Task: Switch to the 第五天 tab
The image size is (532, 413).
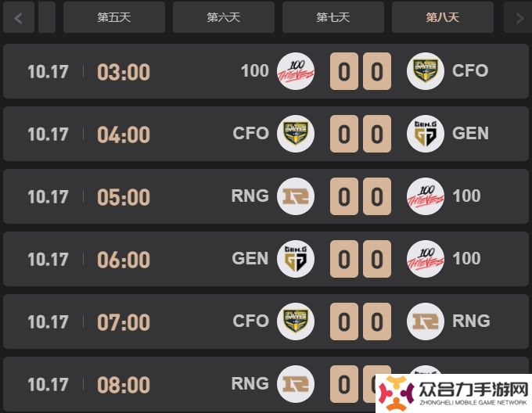Action: 114,17
